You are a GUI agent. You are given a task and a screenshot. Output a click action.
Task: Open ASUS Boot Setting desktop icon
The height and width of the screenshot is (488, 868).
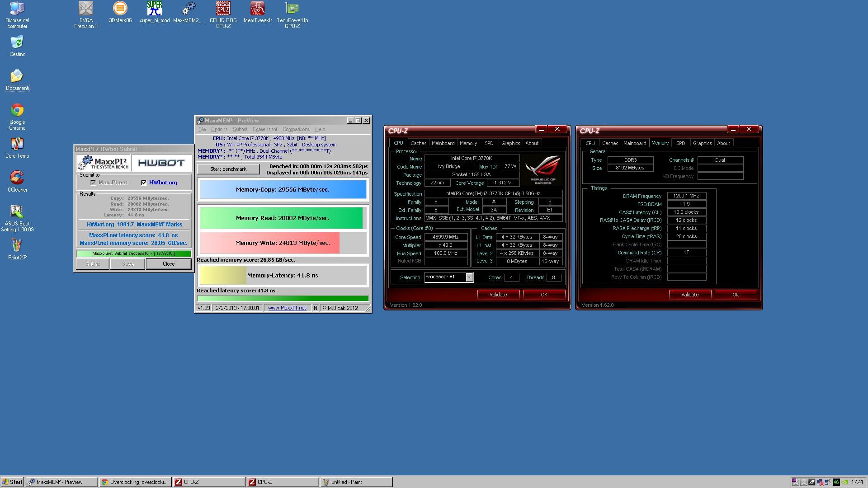pyautogui.click(x=17, y=218)
